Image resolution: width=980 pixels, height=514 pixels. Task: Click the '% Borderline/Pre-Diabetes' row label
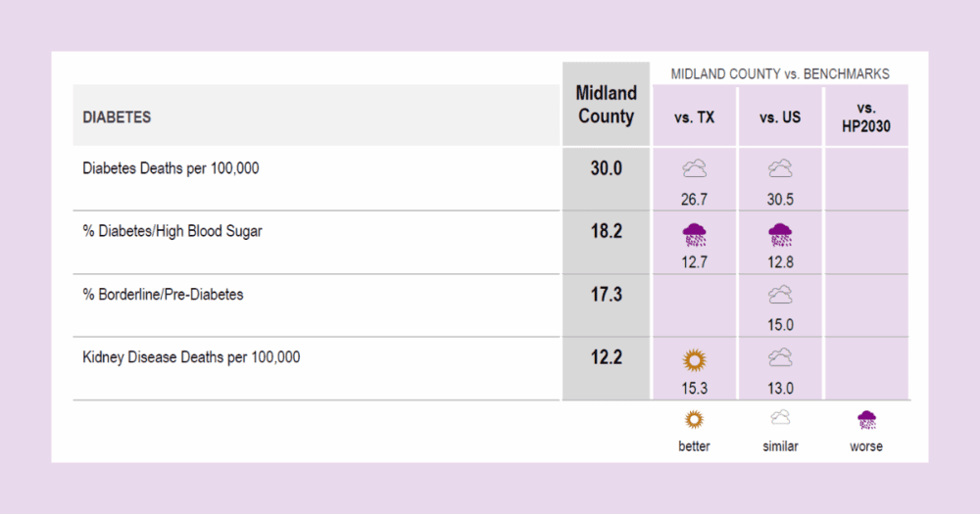[162, 295]
